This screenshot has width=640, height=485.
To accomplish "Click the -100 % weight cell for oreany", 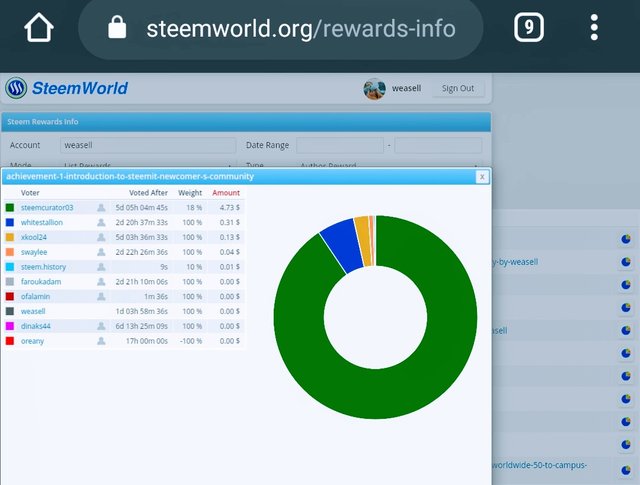I will tap(191, 341).
